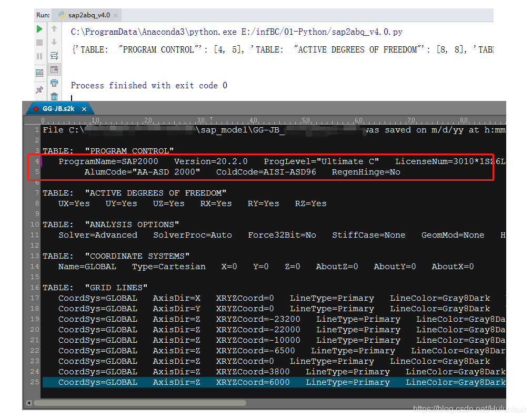Click line number 25 in the gutter
The image size is (532, 419).
35,382
